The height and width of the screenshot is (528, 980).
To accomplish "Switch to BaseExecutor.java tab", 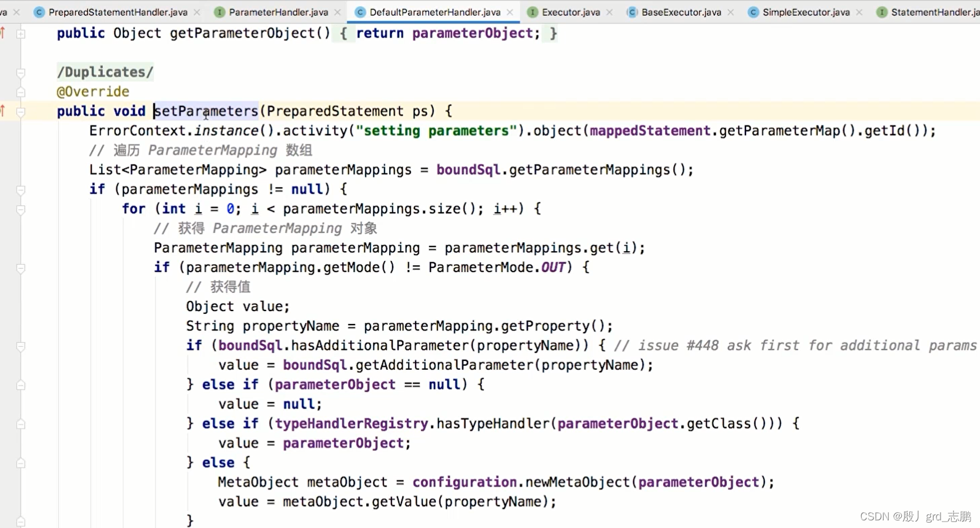I will pyautogui.click(x=681, y=12).
